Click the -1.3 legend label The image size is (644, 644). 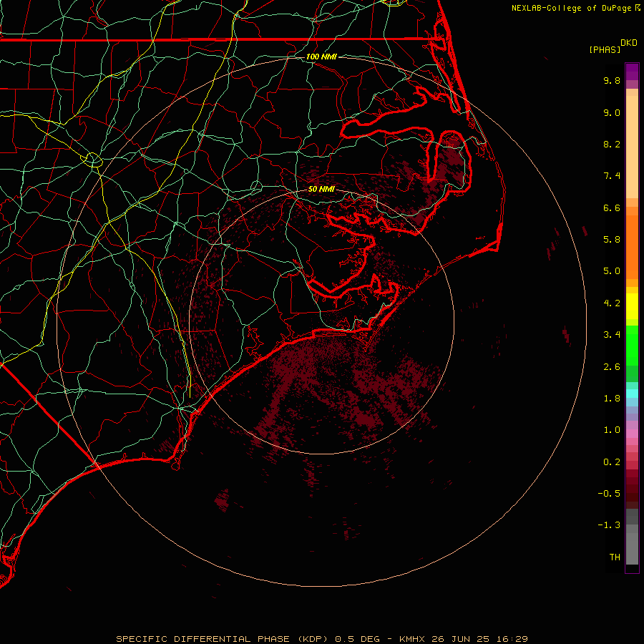pos(609,525)
